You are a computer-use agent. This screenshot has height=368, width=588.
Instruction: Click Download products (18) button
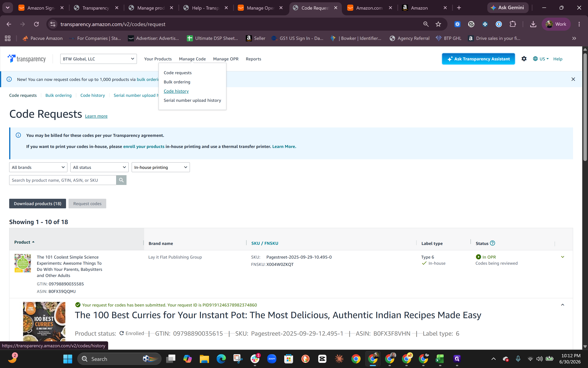pyautogui.click(x=37, y=204)
